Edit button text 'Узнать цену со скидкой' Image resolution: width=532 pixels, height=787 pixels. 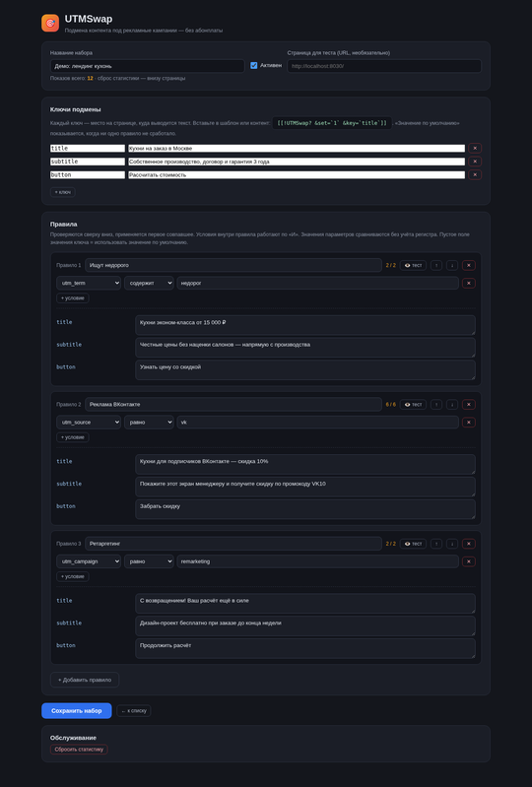(305, 370)
